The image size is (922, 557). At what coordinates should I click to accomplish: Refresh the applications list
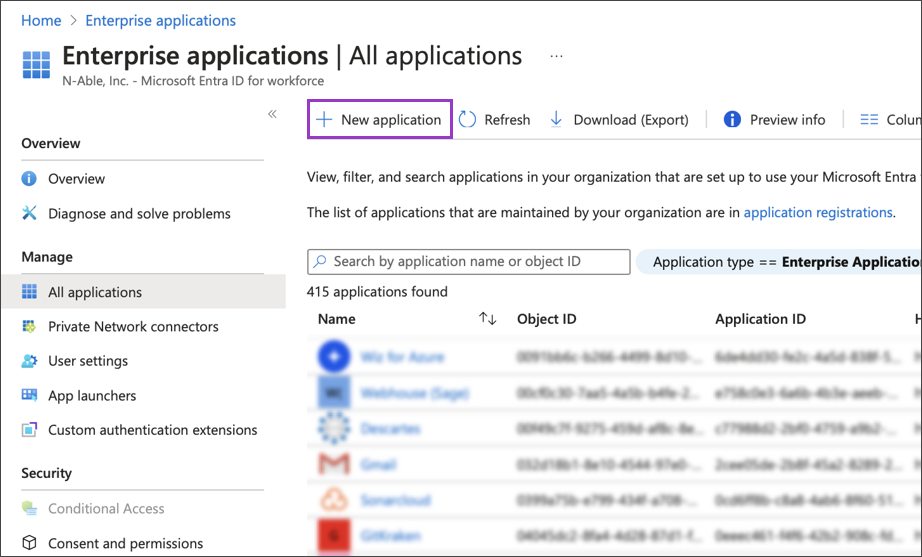[x=495, y=120]
